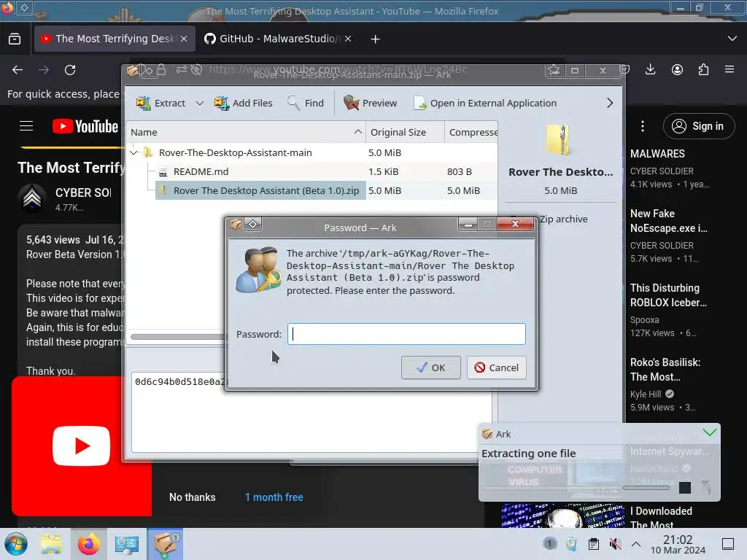Click the list all tabs chevron
The width and height of the screenshot is (747, 560).
click(x=732, y=39)
